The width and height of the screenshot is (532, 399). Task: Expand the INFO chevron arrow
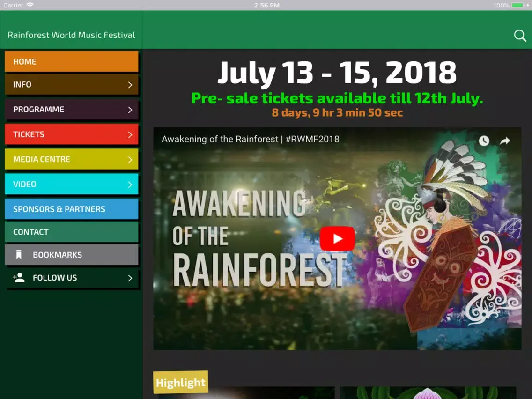point(130,85)
